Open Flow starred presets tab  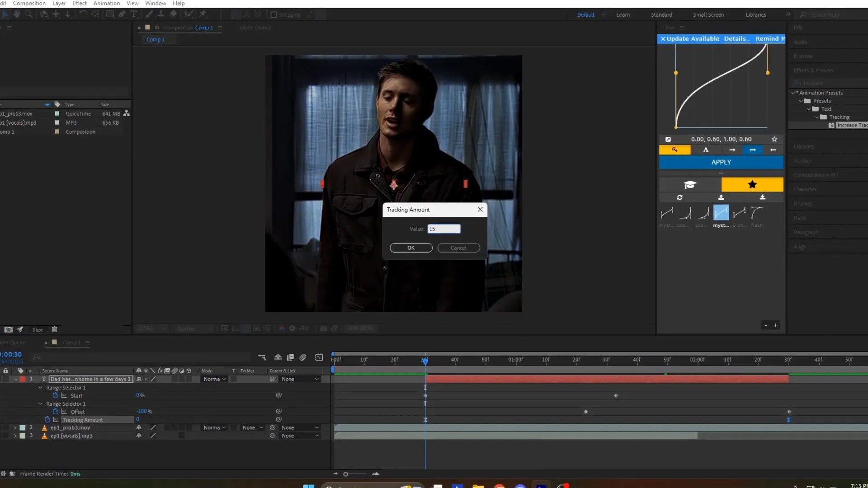tap(752, 184)
